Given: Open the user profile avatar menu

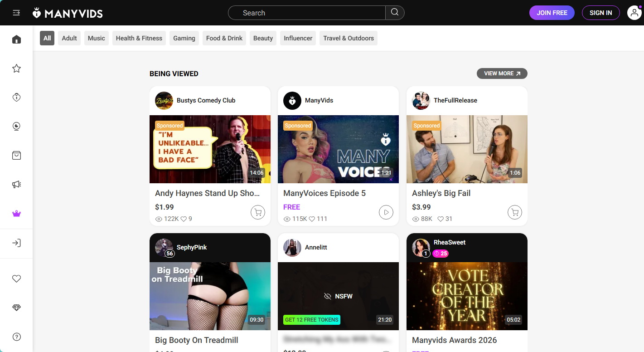Looking at the screenshot, I should (x=634, y=13).
